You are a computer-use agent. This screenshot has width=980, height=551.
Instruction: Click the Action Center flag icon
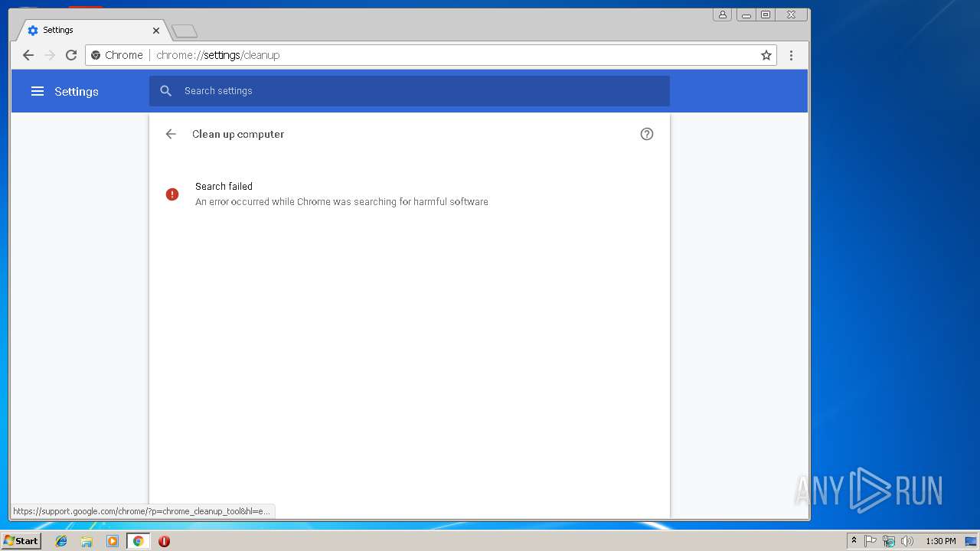click(x=871, y=541)
